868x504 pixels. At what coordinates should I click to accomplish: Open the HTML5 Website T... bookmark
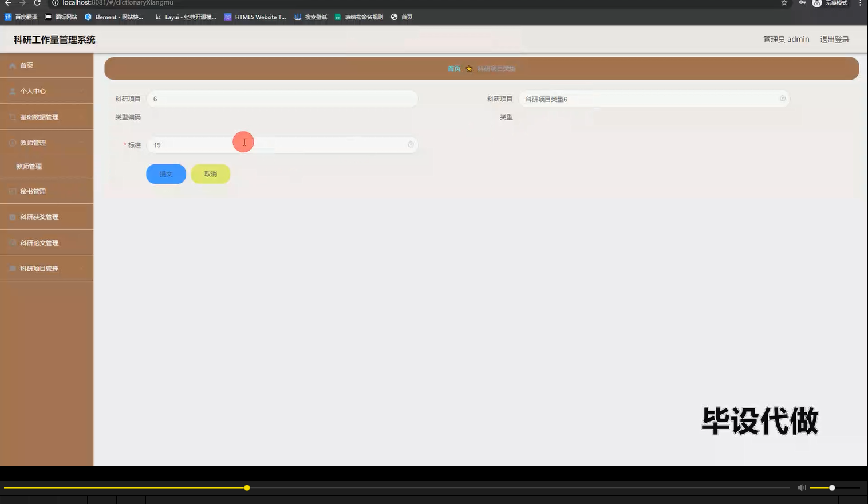tap(255, 17)
